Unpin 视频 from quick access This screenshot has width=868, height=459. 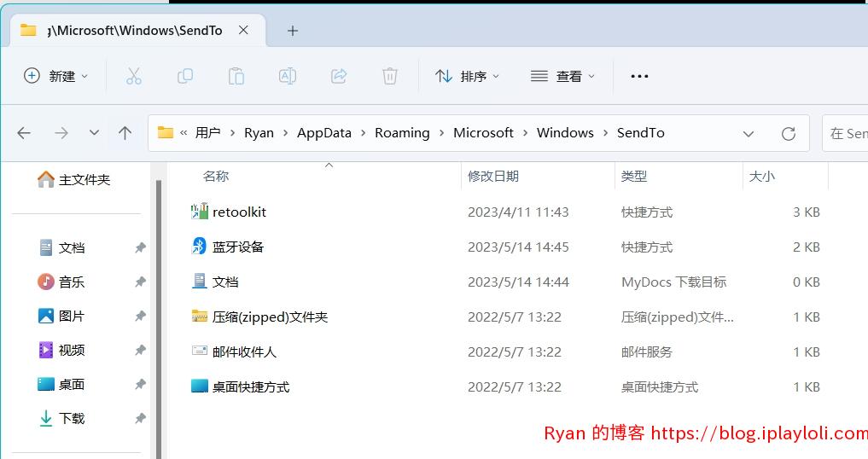coord(140,350)
